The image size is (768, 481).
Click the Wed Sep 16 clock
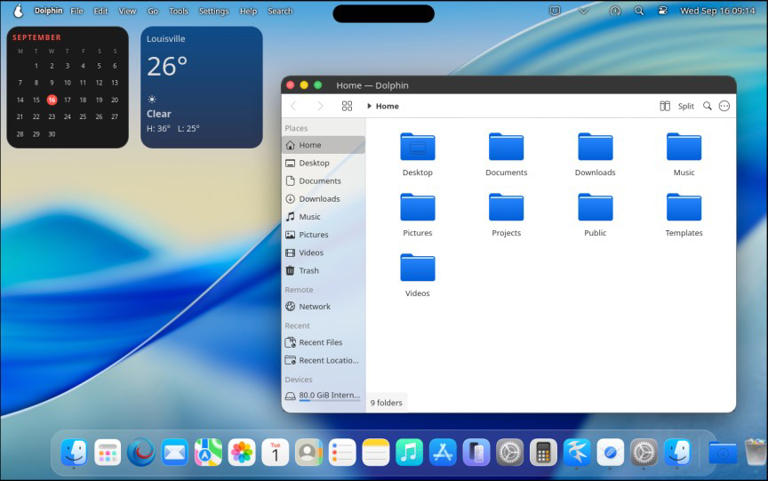718,11
